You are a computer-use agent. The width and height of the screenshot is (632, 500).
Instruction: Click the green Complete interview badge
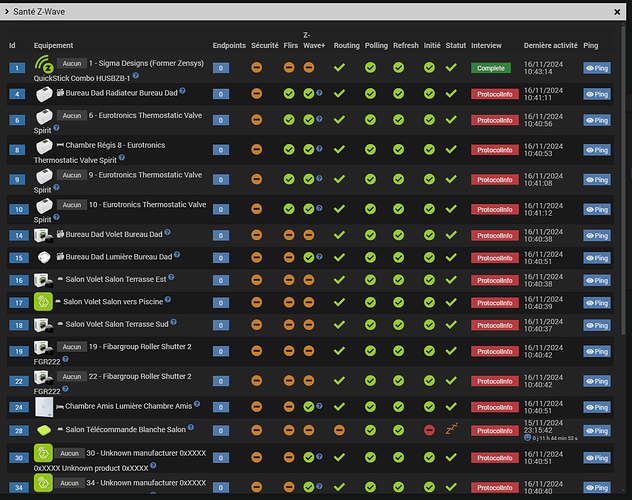(x=491, y=68)
